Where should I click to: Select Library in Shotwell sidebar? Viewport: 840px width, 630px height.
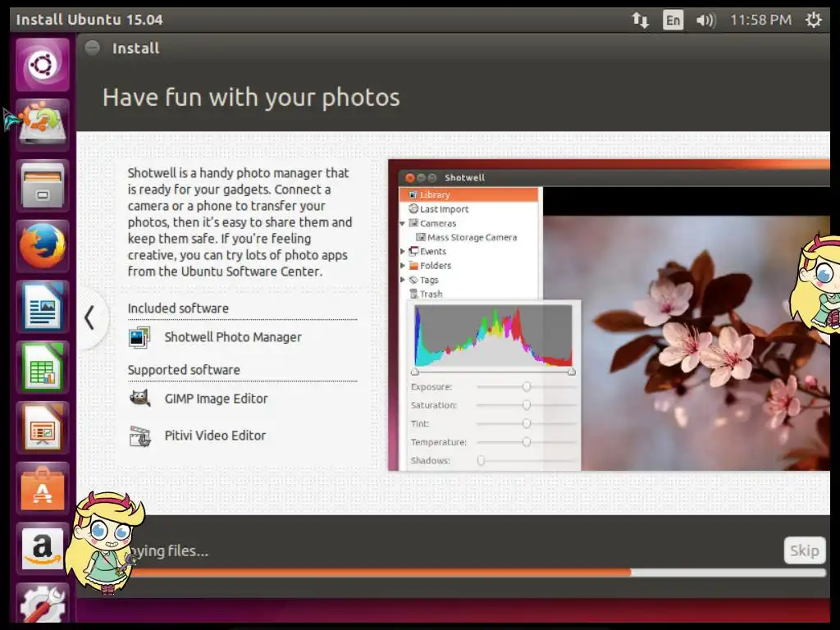coord(468,194)
